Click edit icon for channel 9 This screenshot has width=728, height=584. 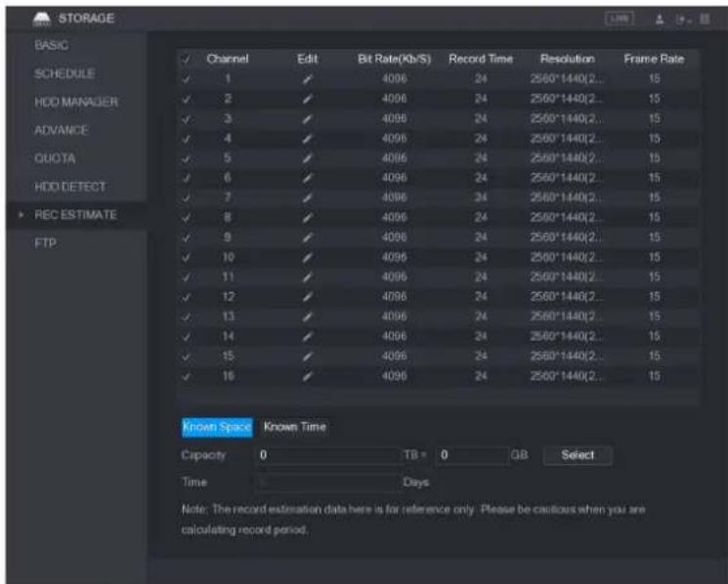point(307,238)
